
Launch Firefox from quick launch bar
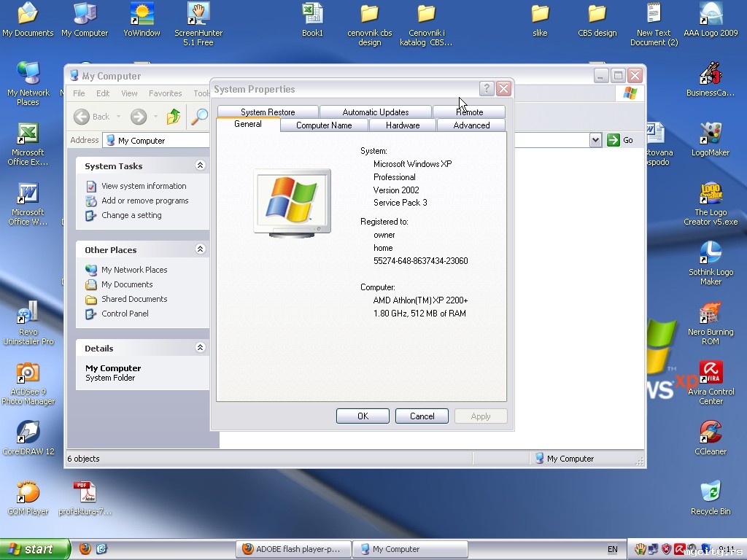click(85, 549)
